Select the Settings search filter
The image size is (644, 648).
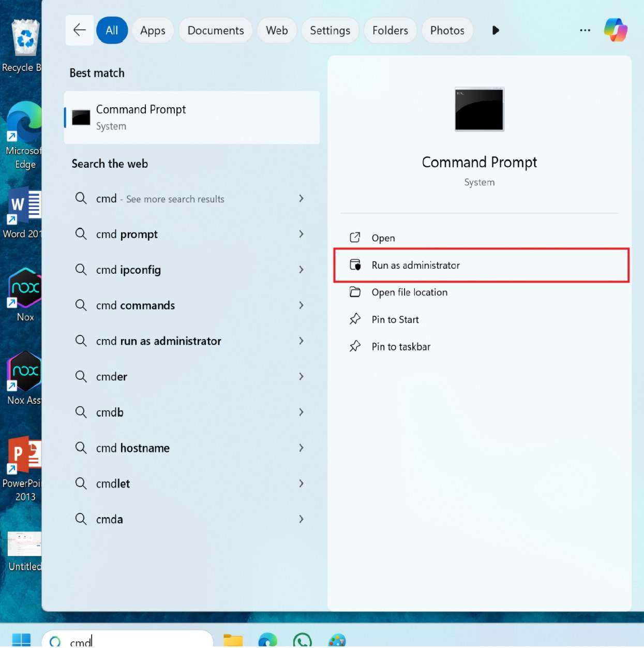pyautogui.click(x=330, y=30)
